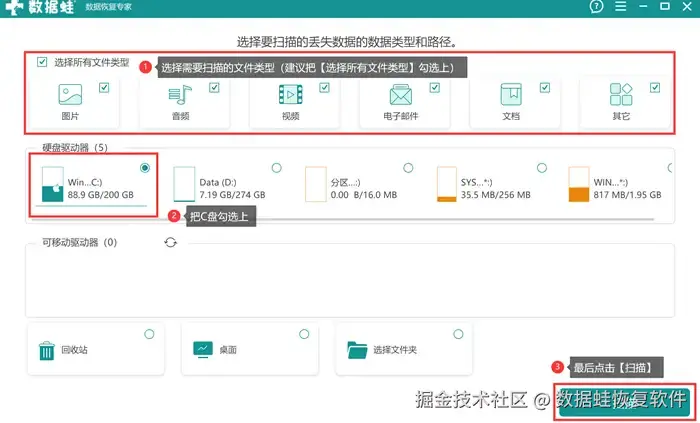Uncheck the 视频 checkbox
This screenshot has width=700, height=423.
(325, 87)
